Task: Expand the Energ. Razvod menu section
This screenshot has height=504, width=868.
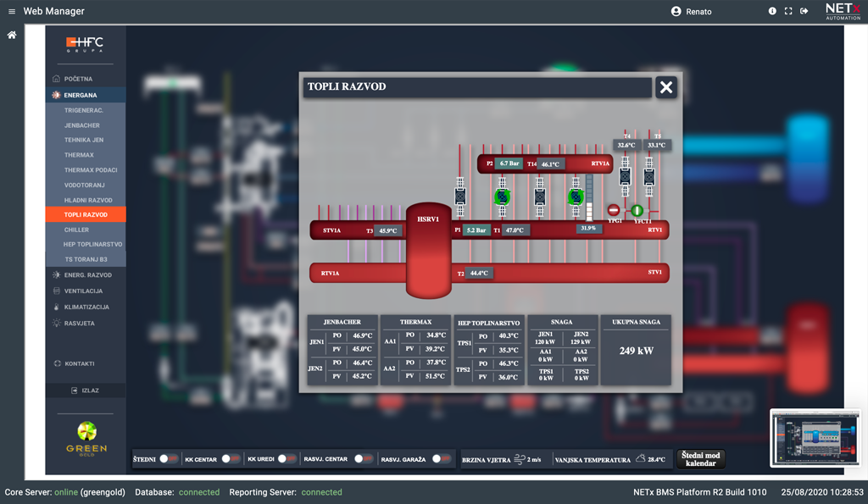Action: click(x=87, y=275)
